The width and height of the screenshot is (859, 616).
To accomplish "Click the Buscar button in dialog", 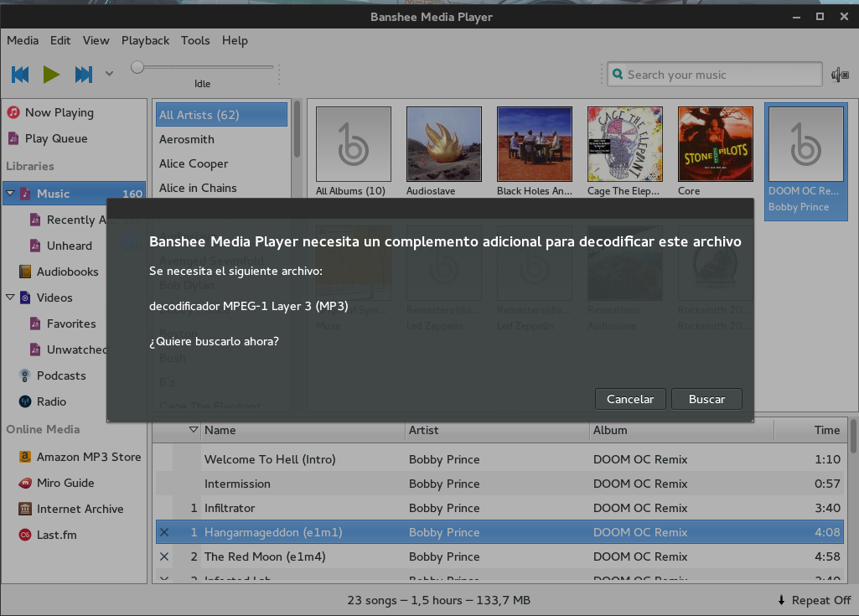I will [706, 399].
